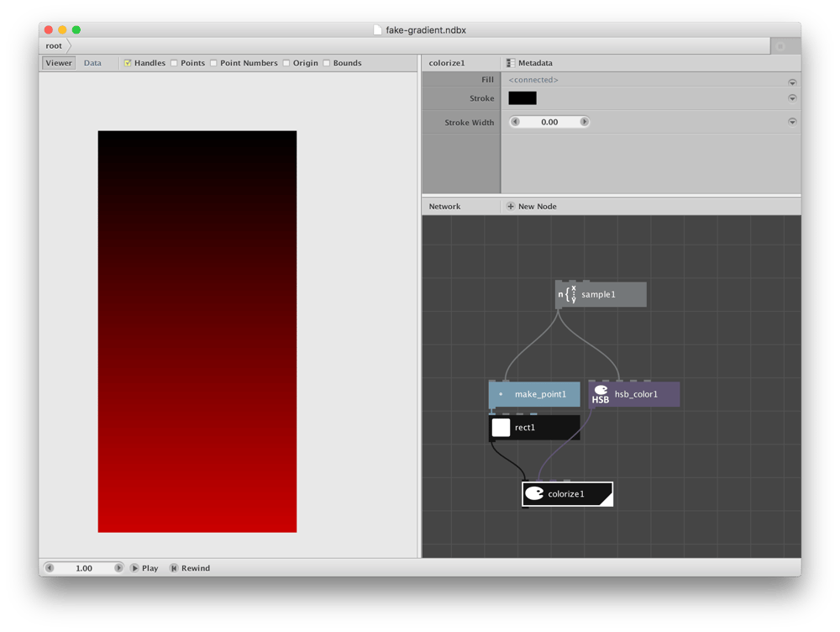Select the make_point1 node
The height and width of the screenshot is (632, 840).
tap(534, 394)
